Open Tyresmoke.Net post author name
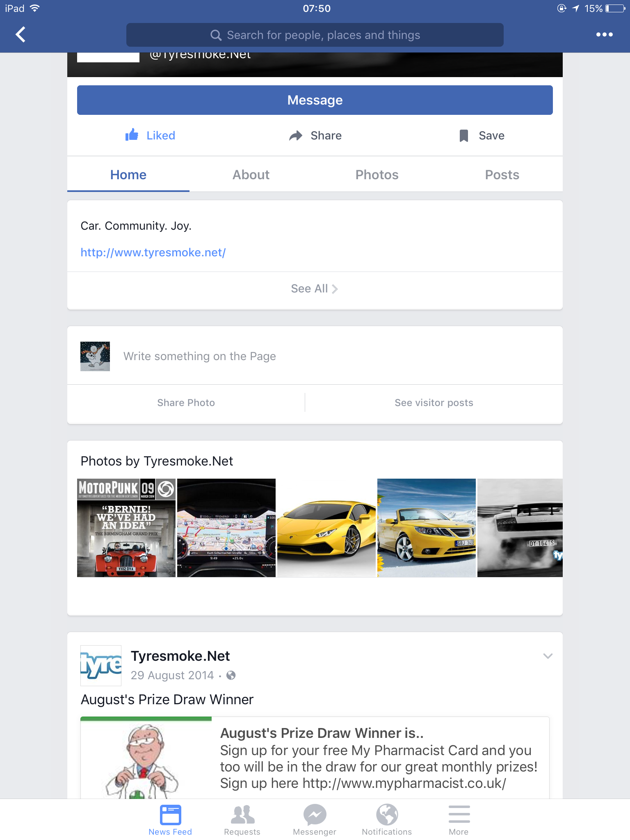 pos(180,656)
